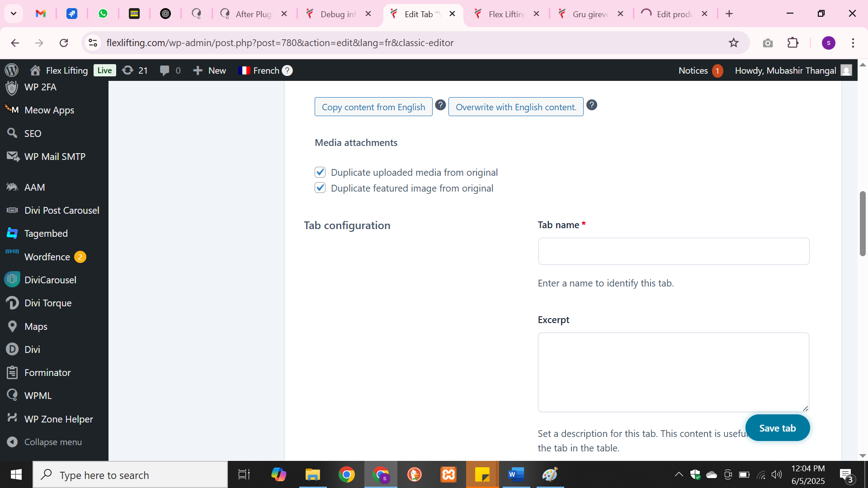This screenshot has height=488, width=868.
Task: Click the Save tab button
Action: [x=778, y=428]
